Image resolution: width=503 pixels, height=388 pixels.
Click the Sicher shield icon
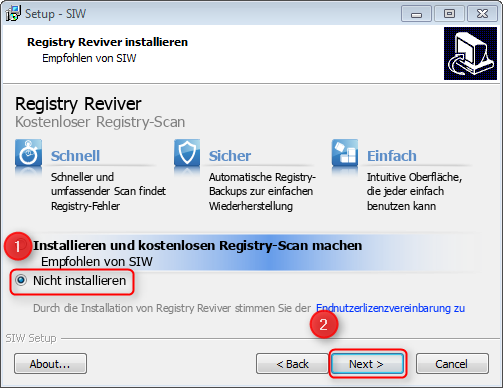point(187,153)
